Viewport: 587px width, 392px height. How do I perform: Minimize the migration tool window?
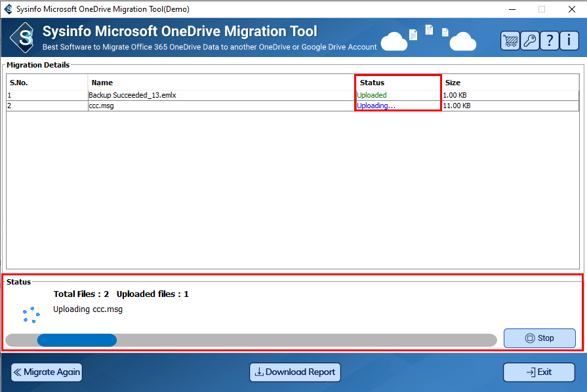tap(512, 9)
